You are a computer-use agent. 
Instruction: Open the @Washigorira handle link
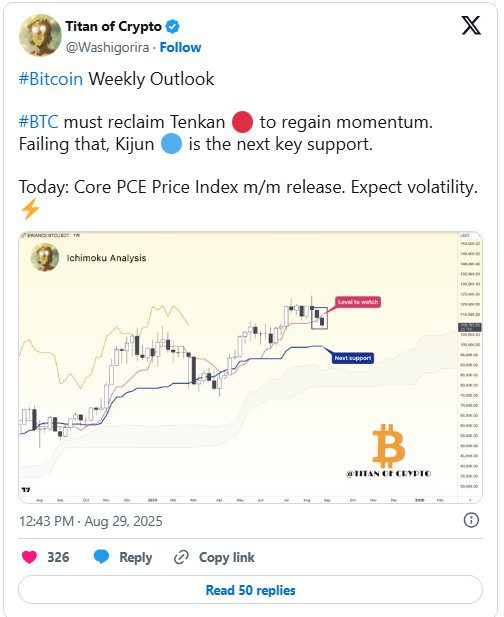pyautogui.click(x=107, y=48)
